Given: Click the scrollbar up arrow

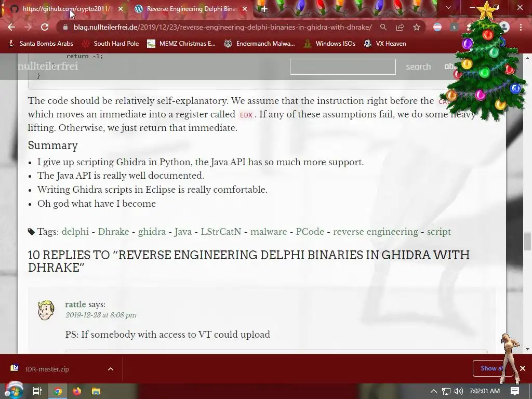Looking at the screenshot, I should tap(527, 58).
